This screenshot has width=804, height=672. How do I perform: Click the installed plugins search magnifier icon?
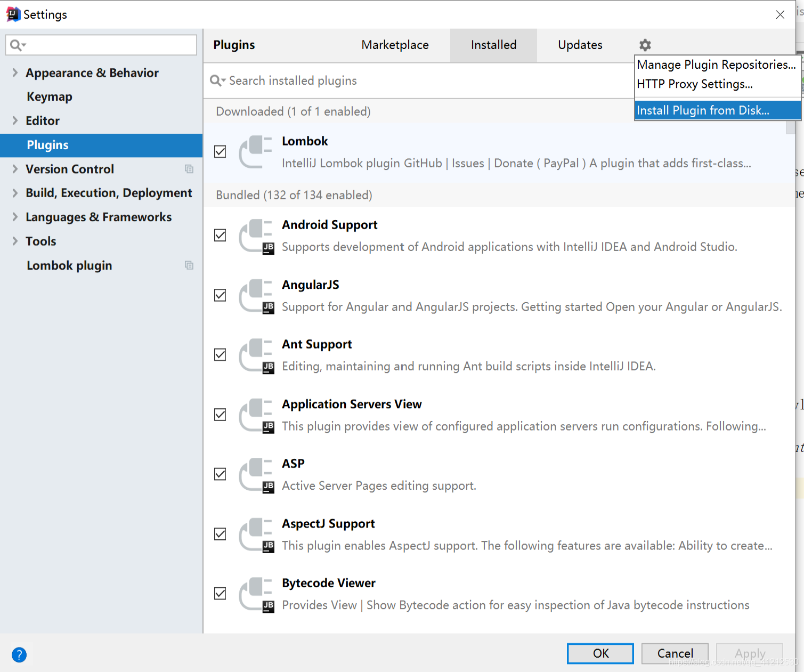tap(217, 80)
